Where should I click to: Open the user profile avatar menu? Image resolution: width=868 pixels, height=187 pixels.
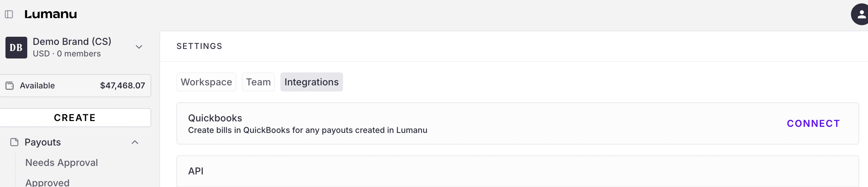861,14
